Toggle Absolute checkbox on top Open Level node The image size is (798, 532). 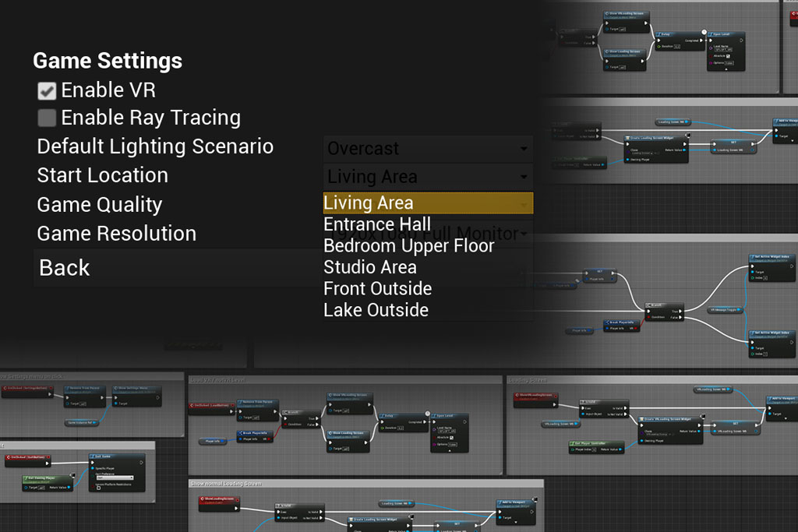point(728,56)
